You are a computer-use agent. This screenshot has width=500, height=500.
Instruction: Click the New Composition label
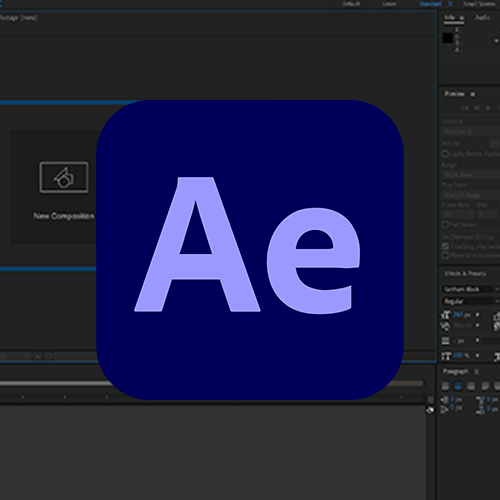64,216
